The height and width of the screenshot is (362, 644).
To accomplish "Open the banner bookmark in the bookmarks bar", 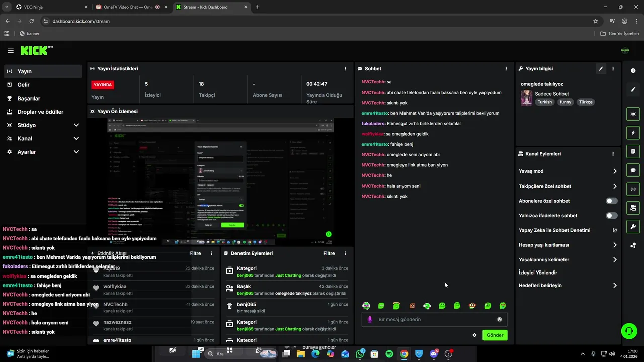I will click(29, 34).
